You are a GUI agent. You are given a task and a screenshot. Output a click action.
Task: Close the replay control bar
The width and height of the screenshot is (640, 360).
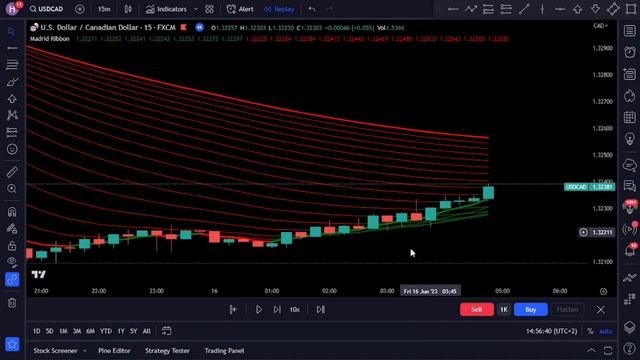click(600, 310)
